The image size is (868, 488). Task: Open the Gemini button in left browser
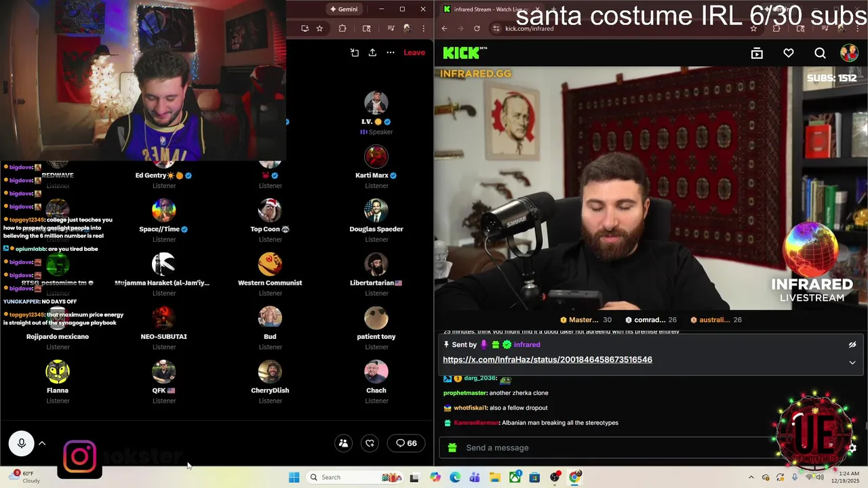(343, 9)
